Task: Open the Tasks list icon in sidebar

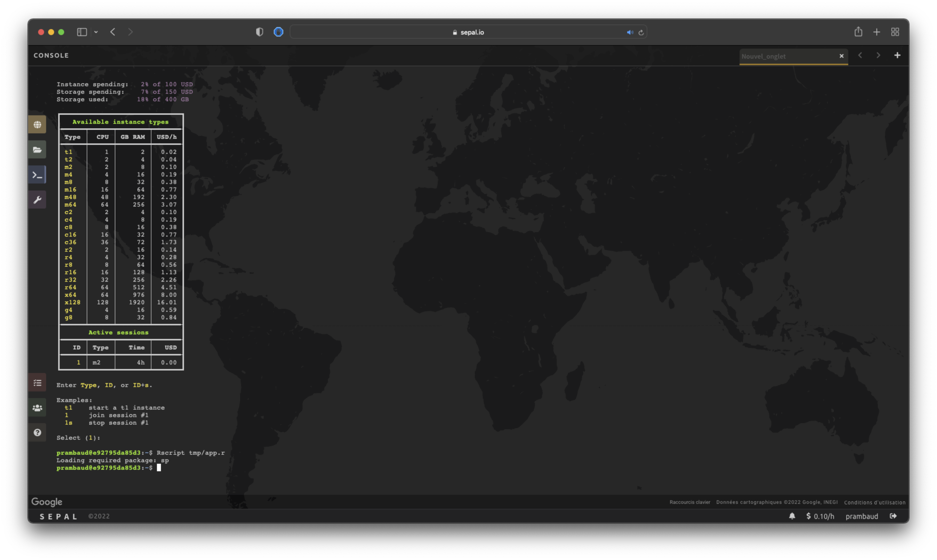Action: point(37,383)
